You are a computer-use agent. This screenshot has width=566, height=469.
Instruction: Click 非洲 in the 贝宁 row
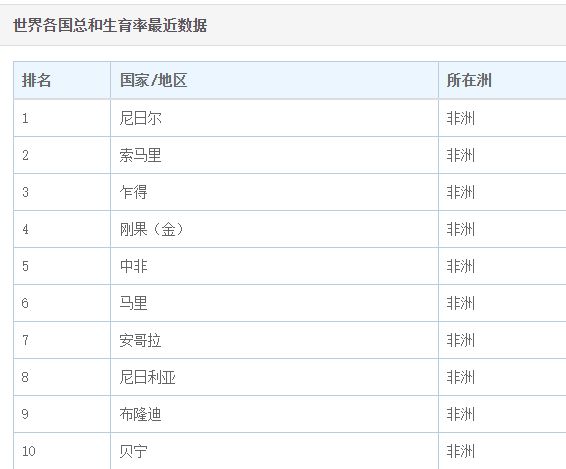click(461, 451)
